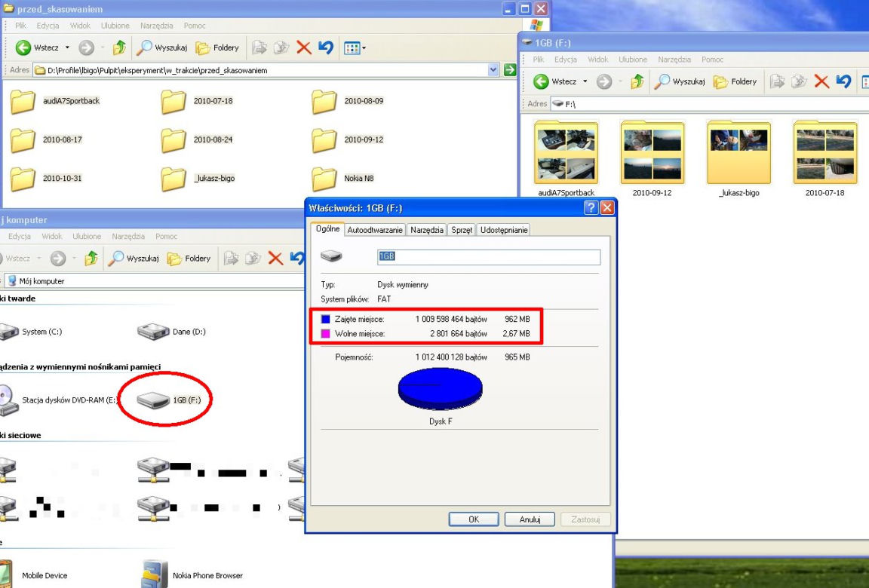Select the 2010-10-31 folder icon

click(x=23, y=179)
